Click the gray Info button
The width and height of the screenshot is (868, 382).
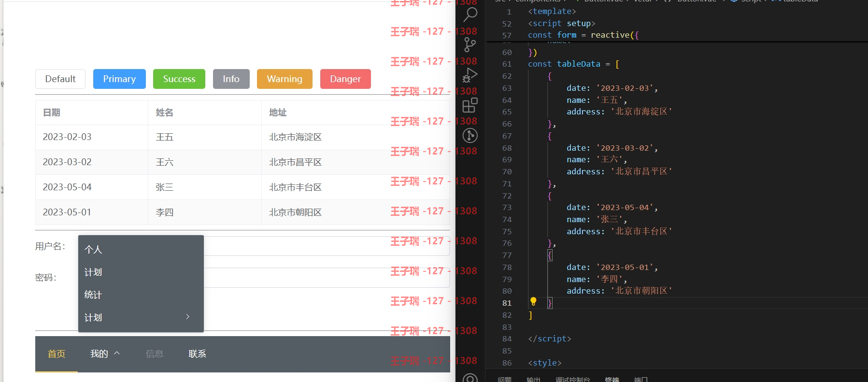click(x=231, y=79)
